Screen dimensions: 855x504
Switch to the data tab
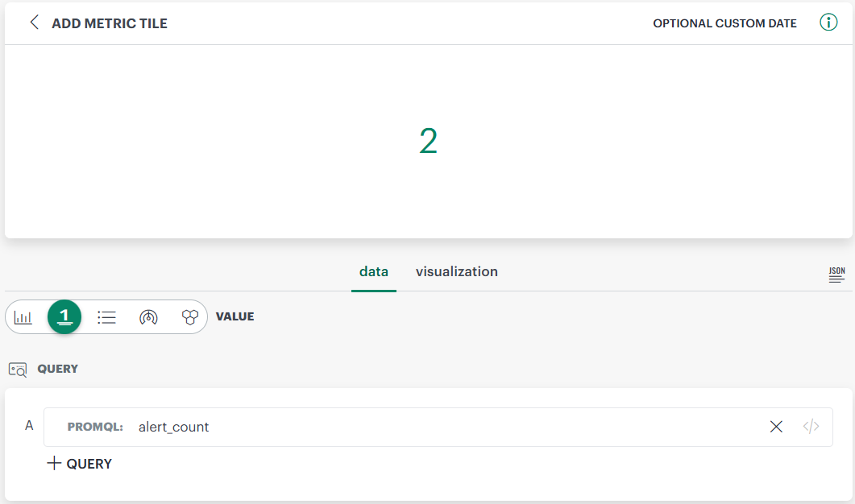coord(374,272)
